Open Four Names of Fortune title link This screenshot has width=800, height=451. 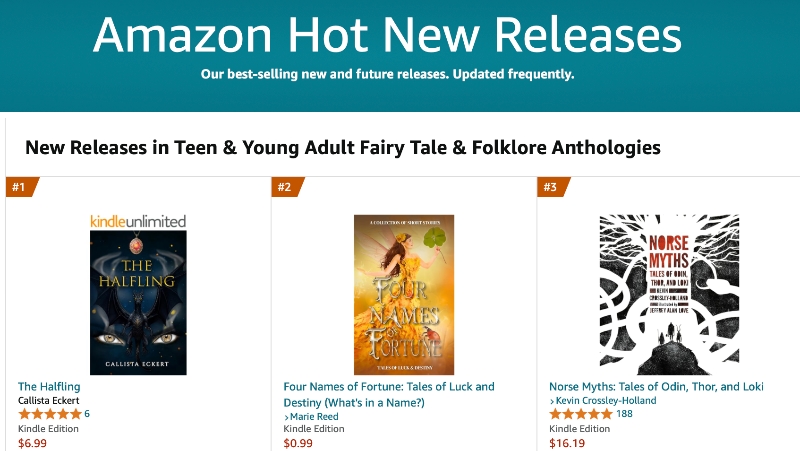tap(389, 394)
